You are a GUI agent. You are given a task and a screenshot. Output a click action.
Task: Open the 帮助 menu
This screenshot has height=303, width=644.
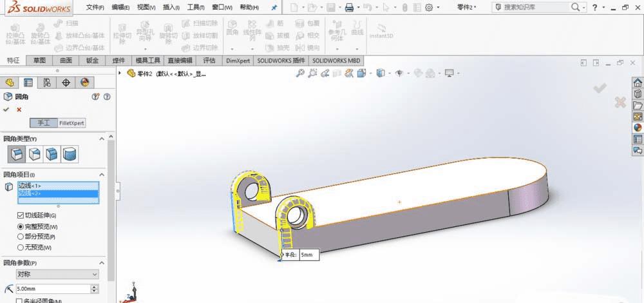pos(249,7)
